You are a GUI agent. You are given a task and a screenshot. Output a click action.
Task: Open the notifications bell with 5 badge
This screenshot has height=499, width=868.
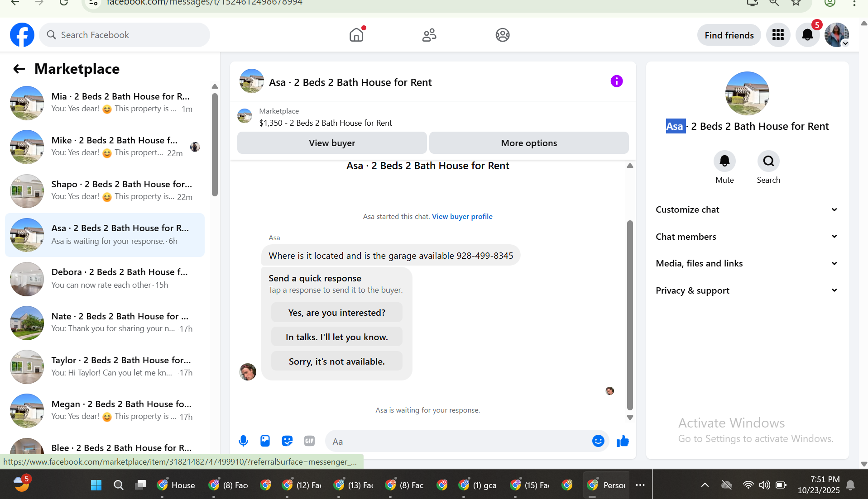[808, 35]
